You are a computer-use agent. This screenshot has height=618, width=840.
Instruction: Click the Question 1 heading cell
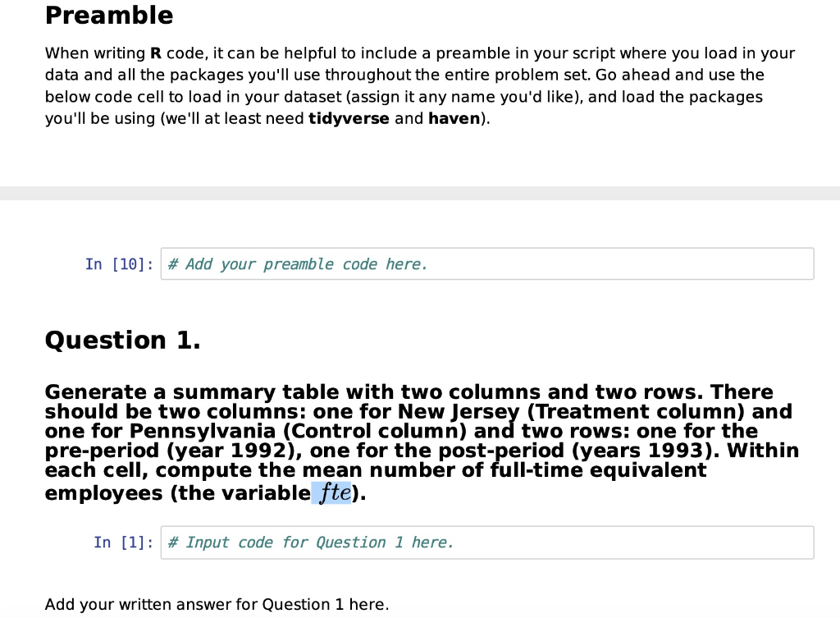(122, 340)
